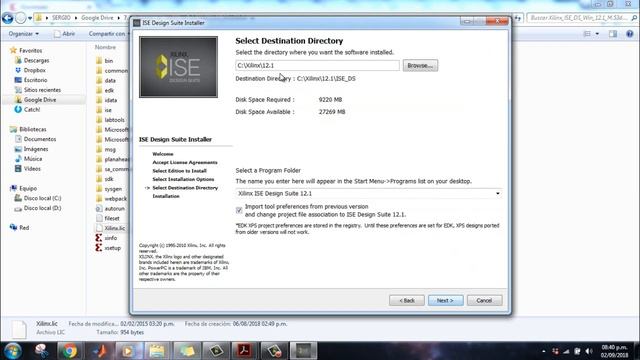Click the destination path input field
640x360 pixels.
pyautogui.click(x=317, y=65)
